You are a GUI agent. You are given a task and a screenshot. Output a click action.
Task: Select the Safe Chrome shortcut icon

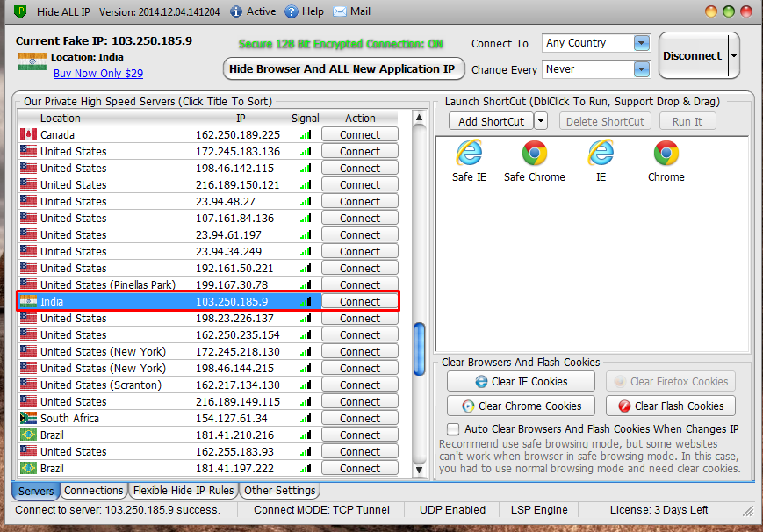tap(535, 153)
